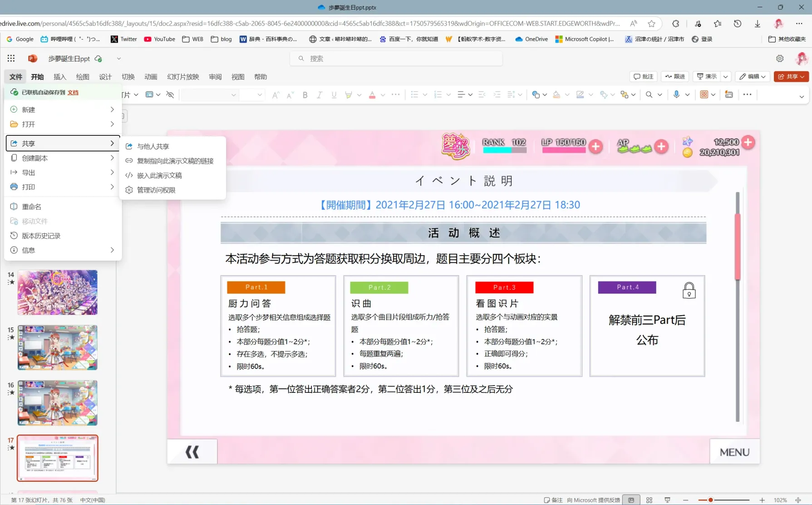Click the add-ins grid icon

pyautogui.click(x=704, y=94)
